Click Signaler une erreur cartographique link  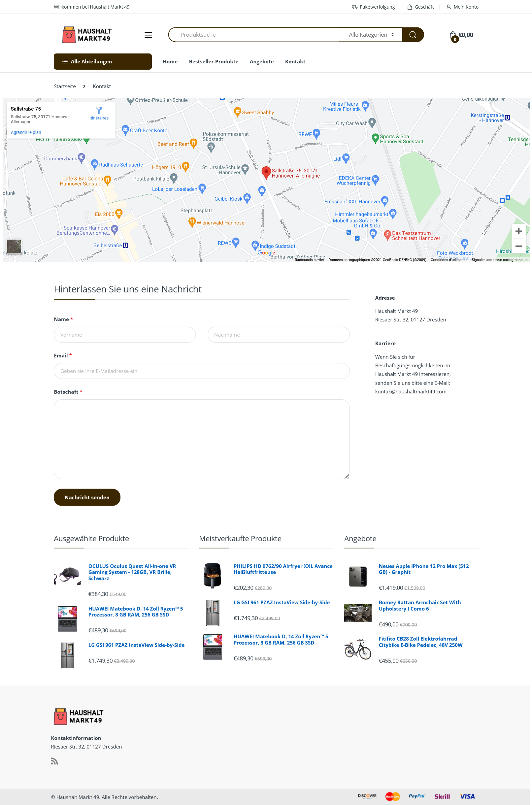point(499,259)
